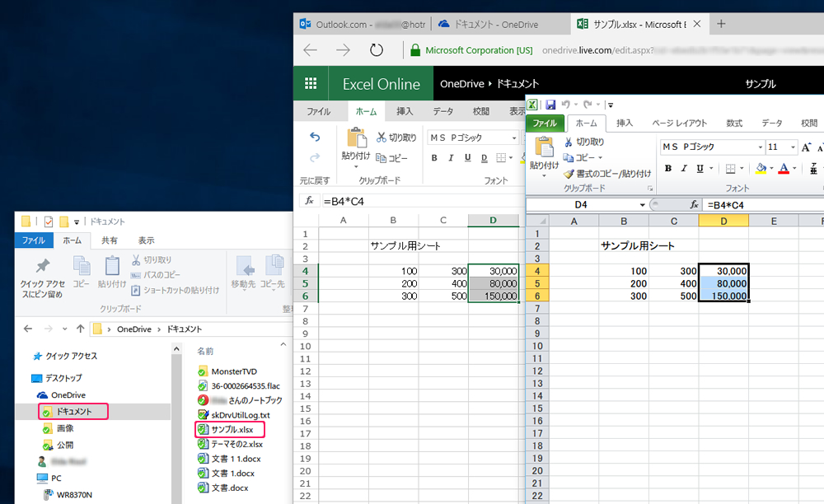Viewport: 824px width, 504px height.
Task: Click Format Painter in desktop Excel
Action: (x=607, y=174)
